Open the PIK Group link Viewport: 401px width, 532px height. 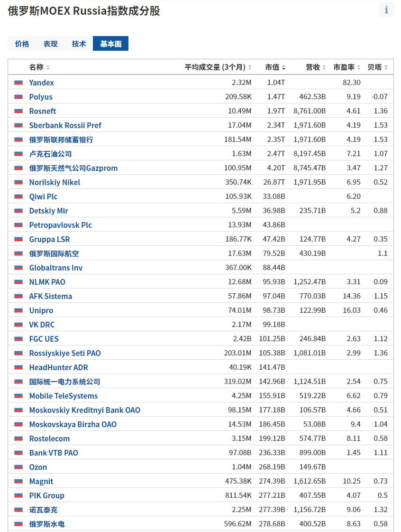(x=47, y=496)
